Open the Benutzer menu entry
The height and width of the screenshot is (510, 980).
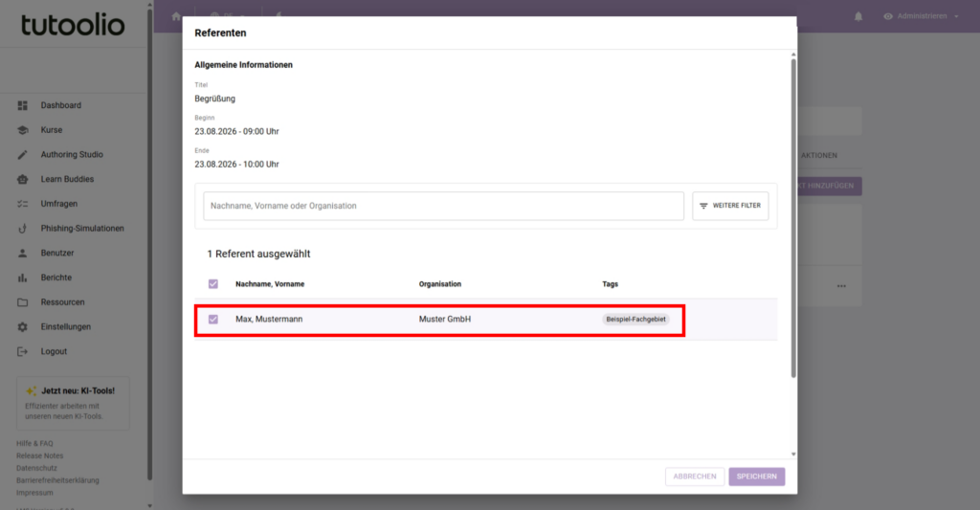[x=56, y=254]
